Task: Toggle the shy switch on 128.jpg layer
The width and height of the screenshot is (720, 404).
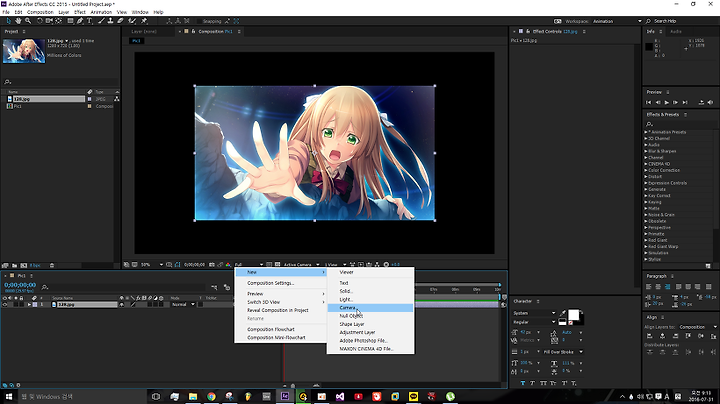Action: (x=122, y=304)
